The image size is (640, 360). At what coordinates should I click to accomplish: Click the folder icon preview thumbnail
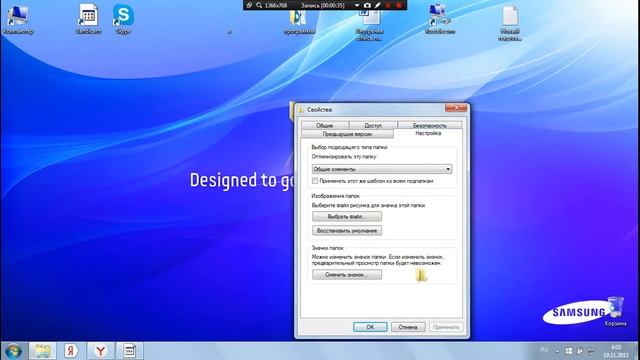[x=421, y=275]
